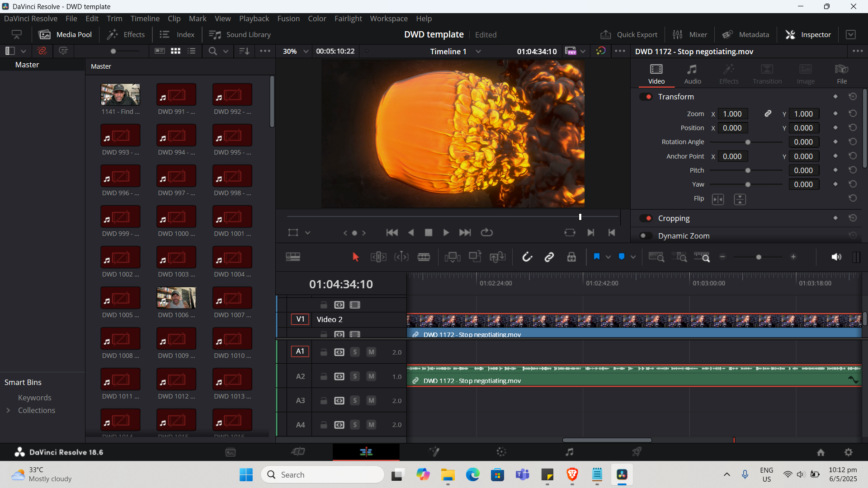The width and height of the screenshot is (868, 488).
Task: Open flag color dropdown arrow
Action: point(608,257)
